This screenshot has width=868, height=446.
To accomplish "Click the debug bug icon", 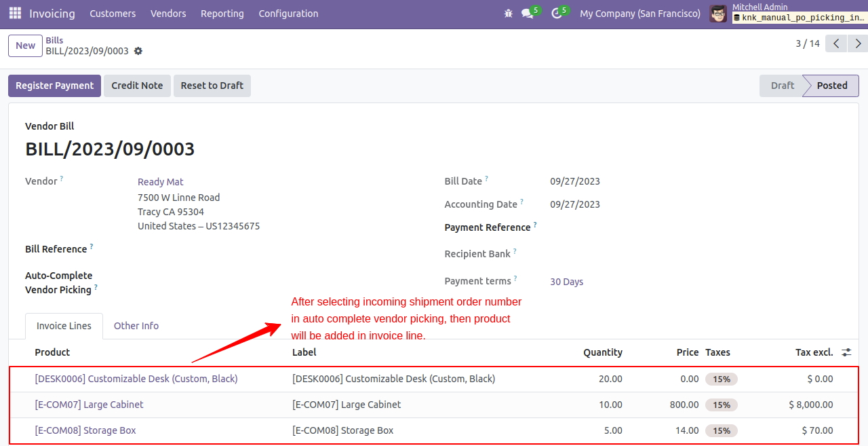I will (x=509, y=14).
